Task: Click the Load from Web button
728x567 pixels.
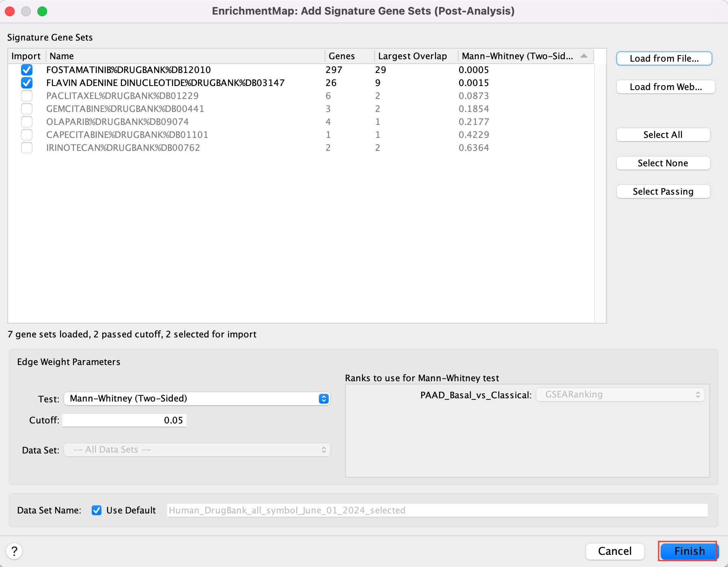Action: (666, 87)
